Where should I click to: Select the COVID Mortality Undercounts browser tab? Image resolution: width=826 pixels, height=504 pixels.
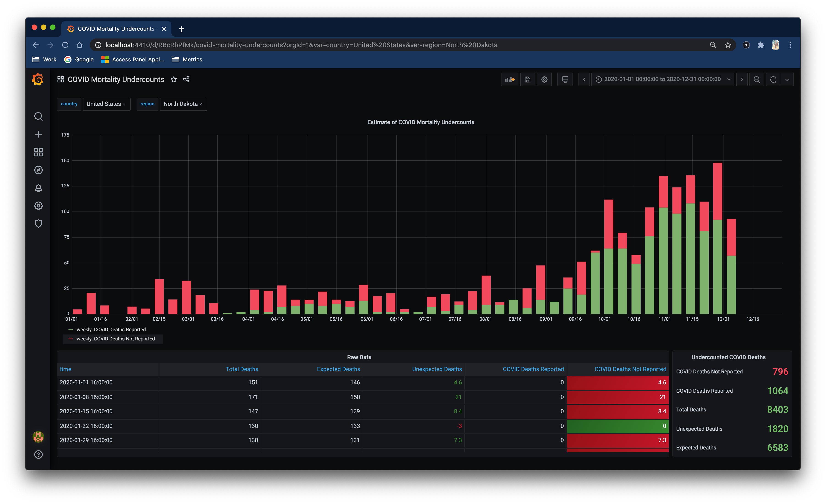(x=116, y=29)
